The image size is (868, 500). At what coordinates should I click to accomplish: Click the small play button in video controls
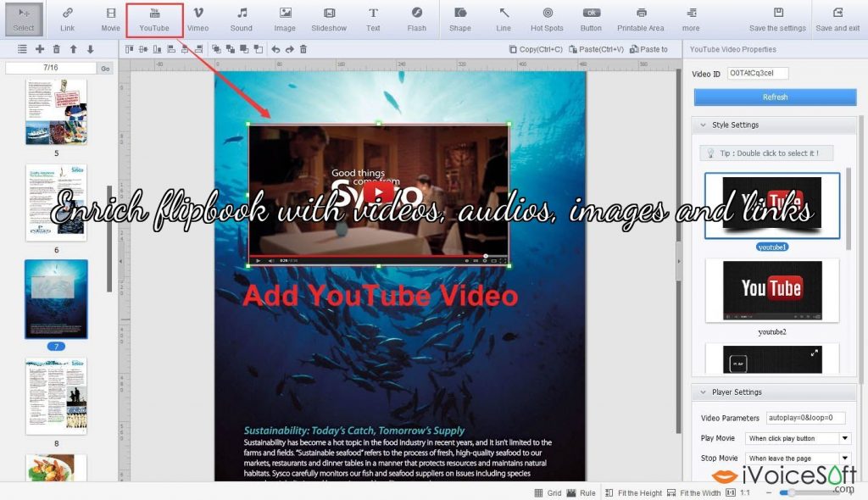(x=258, y=260)
